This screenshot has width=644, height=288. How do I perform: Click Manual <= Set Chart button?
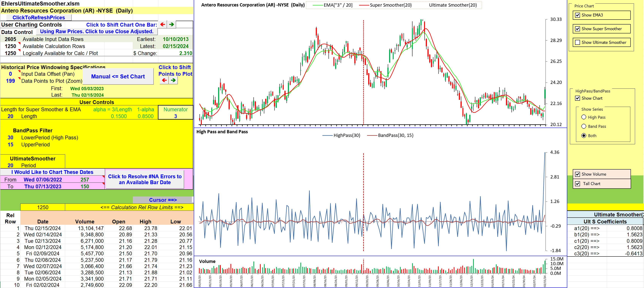pos(118,77)
